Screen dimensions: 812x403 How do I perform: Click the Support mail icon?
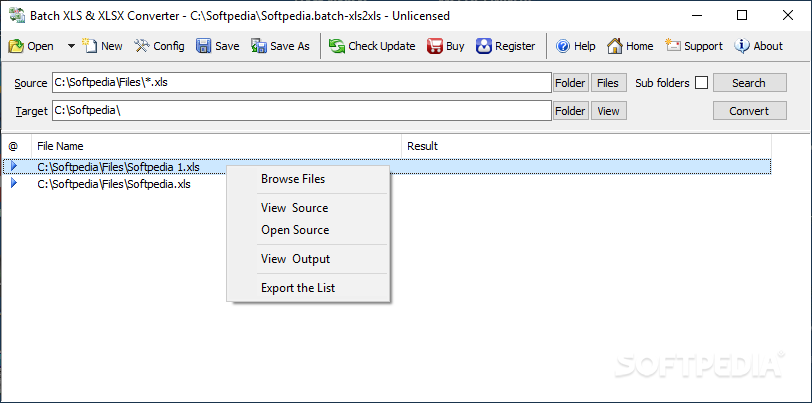673,46
